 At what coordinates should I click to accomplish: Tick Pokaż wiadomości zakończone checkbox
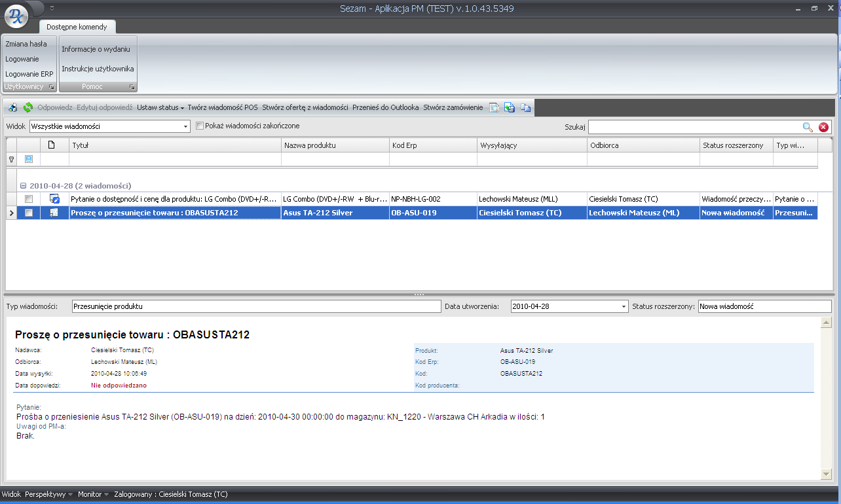200,126
